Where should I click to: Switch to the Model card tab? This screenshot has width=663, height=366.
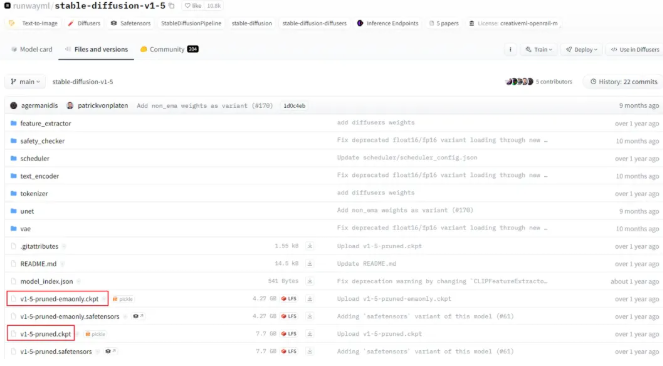pos(32,49)
